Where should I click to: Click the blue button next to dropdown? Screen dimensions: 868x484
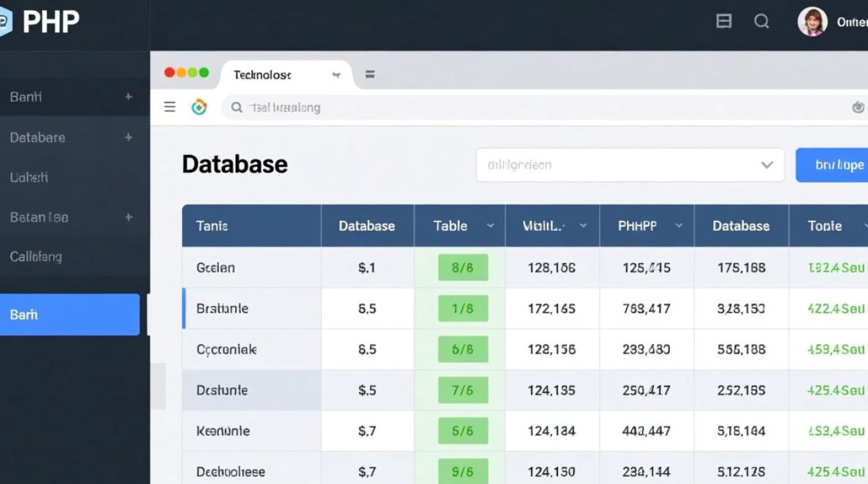[x=833, y=165]
